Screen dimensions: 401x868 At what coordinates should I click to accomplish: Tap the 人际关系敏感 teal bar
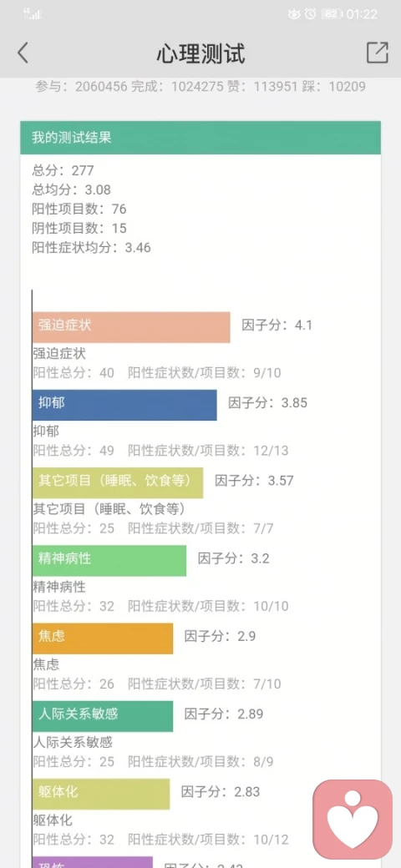103,716
